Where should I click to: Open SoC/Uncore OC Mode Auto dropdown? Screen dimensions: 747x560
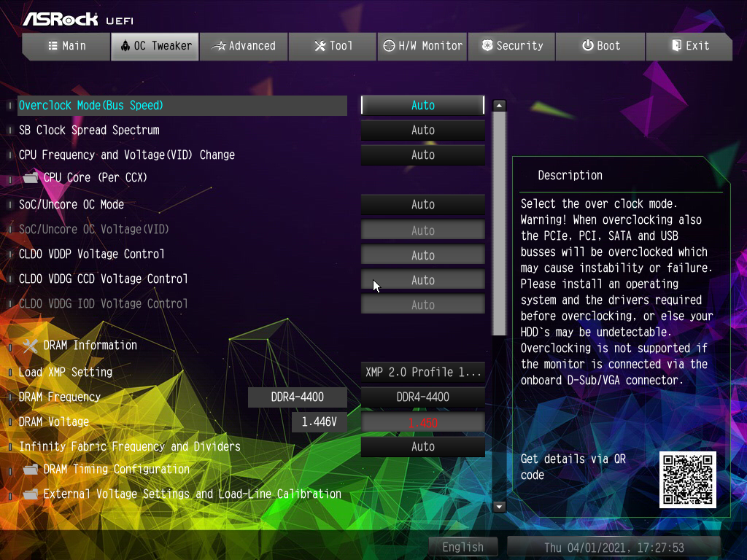coord(422,204)
